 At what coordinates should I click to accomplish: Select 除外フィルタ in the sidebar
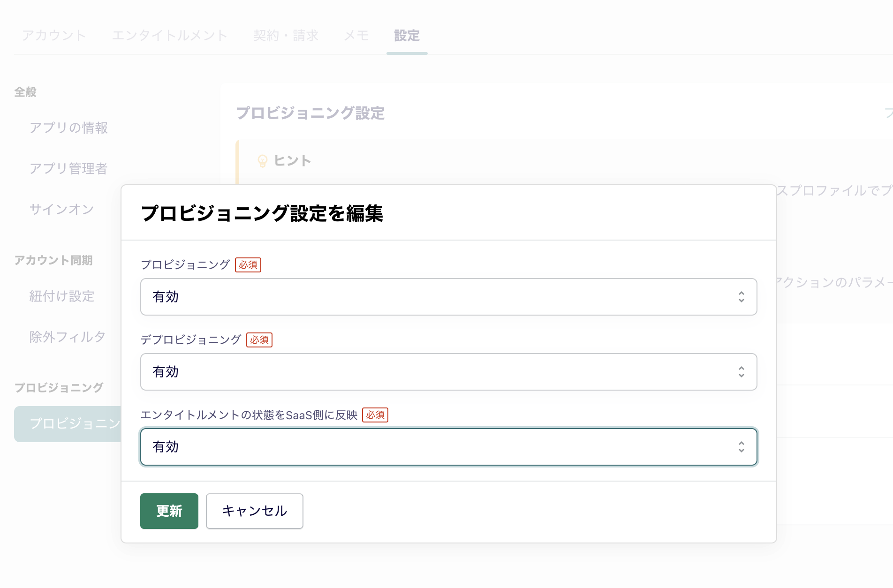[67, 337]
